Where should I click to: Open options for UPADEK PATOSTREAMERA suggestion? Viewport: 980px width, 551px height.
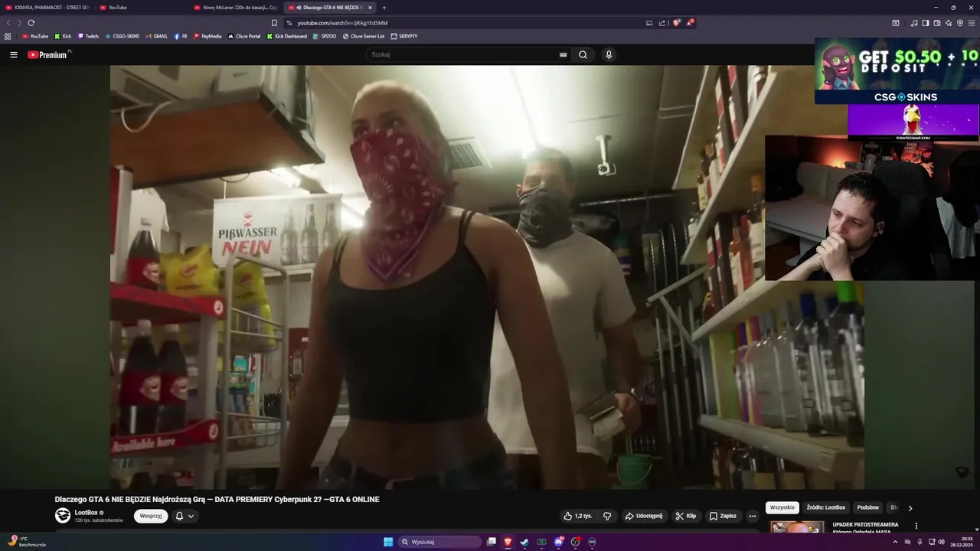pyautogui.click(x=916, y=526)
